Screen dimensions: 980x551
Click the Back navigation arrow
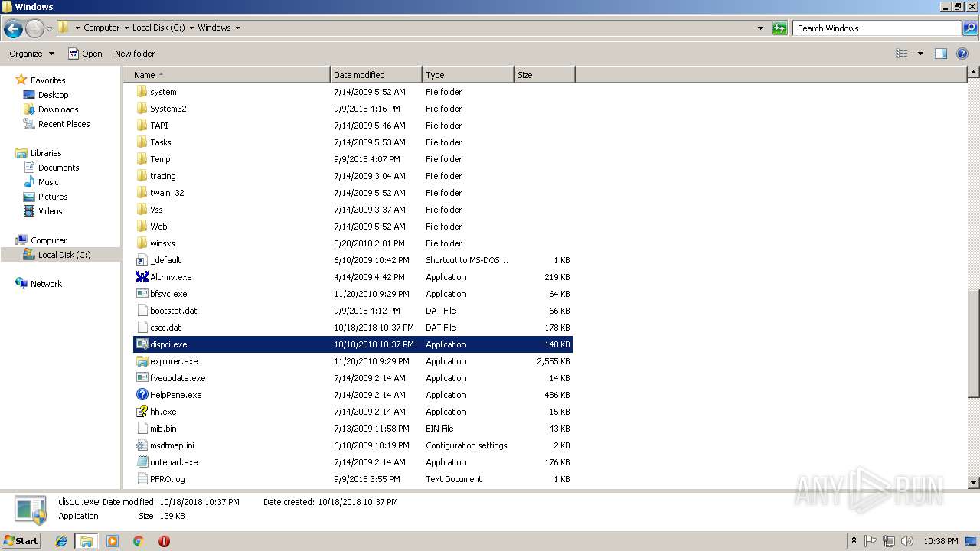tap(13, 29)
